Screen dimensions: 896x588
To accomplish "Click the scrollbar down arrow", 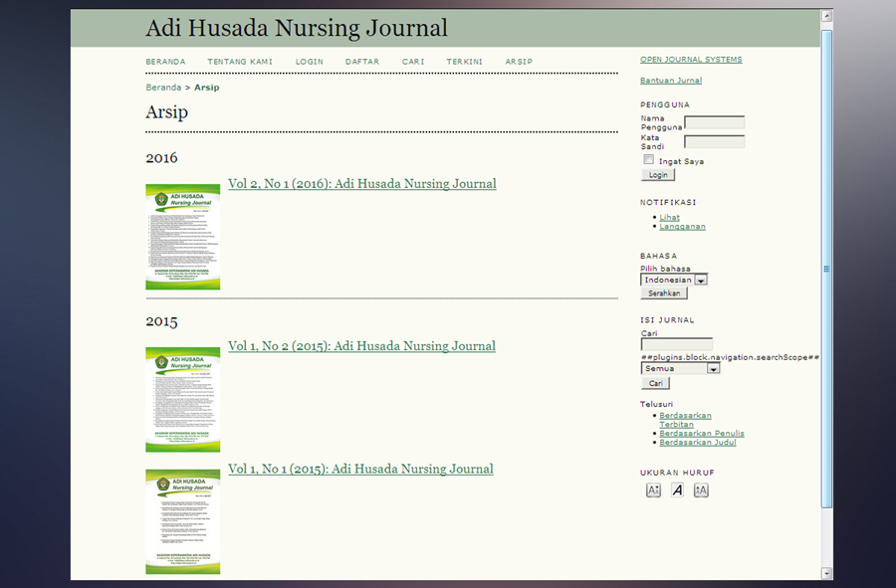I will (826, 573).
